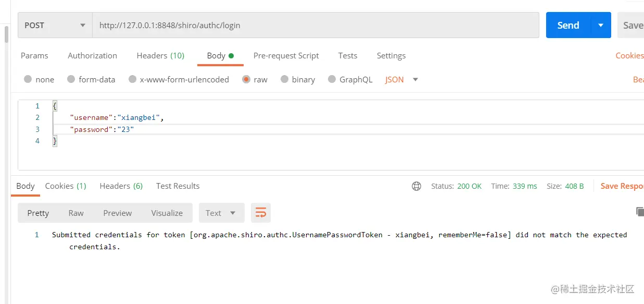Open the Headers (10) request tab
Viewport: 644px width, 304px height.
point(160,55)
